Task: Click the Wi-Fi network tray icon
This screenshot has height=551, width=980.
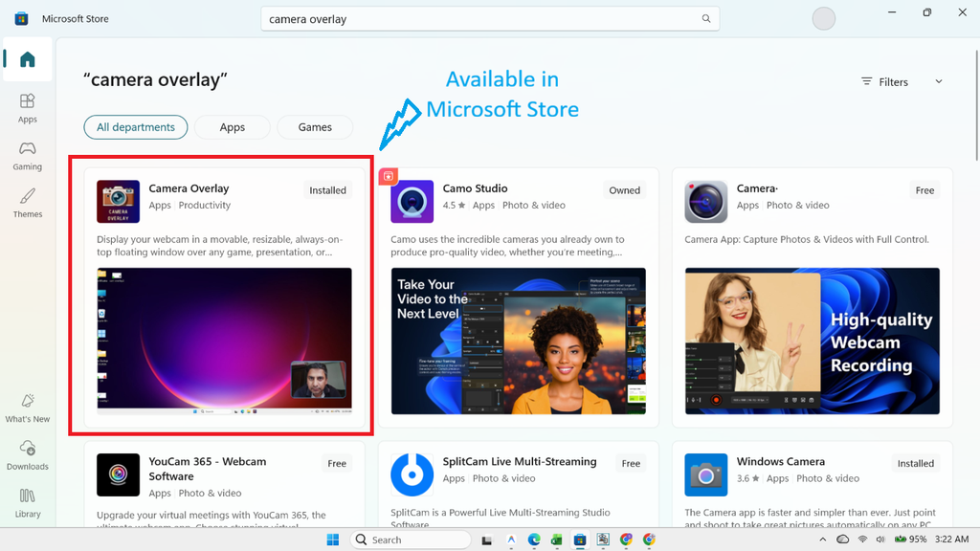Action: [x=862, y=540]
